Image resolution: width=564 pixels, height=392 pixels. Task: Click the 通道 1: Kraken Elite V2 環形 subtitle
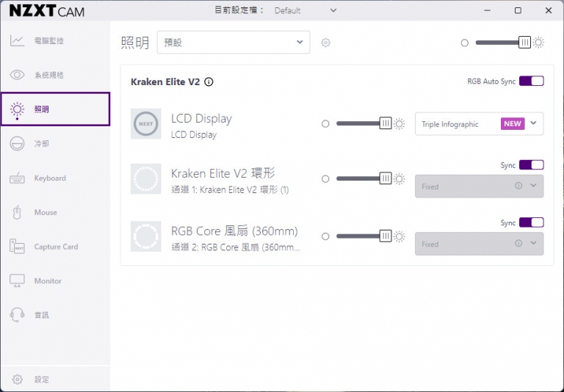pos(230,189)
